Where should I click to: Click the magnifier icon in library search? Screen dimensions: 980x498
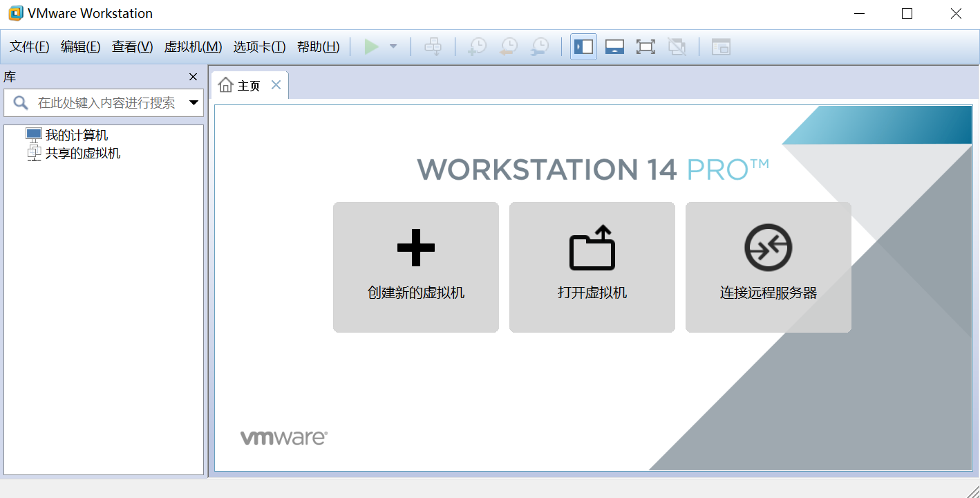[21, 103]
